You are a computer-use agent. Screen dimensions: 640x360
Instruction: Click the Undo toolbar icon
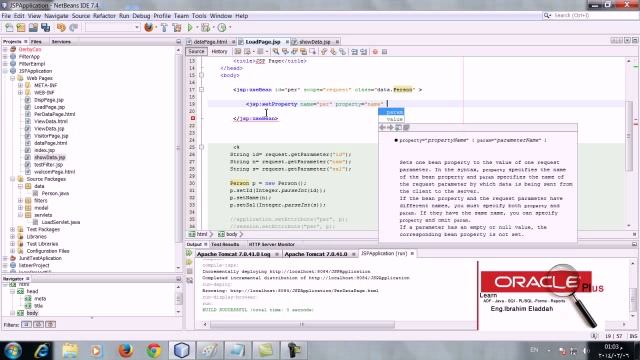pyautogui.click(x=61, y=27)
